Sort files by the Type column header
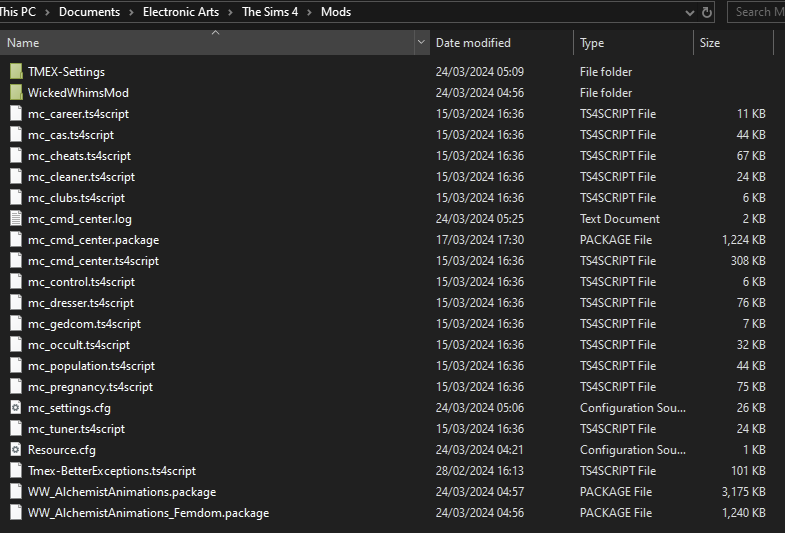785x533 pixels. (x=592, y=43)
